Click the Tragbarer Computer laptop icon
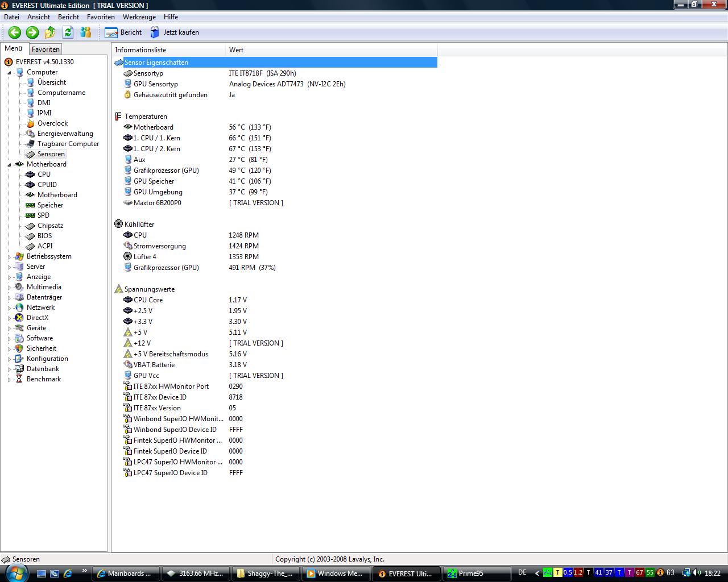Screen dimensions: 728x582 tap(30, 144)
